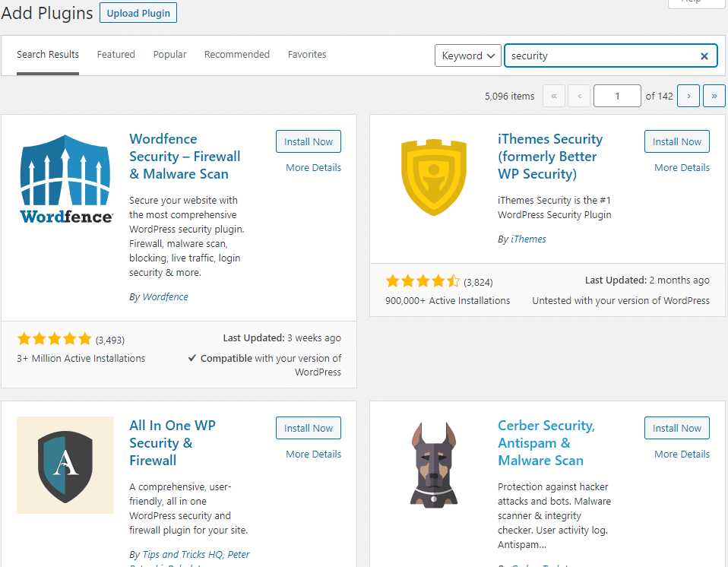Open the Keyword search type dropdown
This screenshot has height=567, width=728.
(467, 55)
